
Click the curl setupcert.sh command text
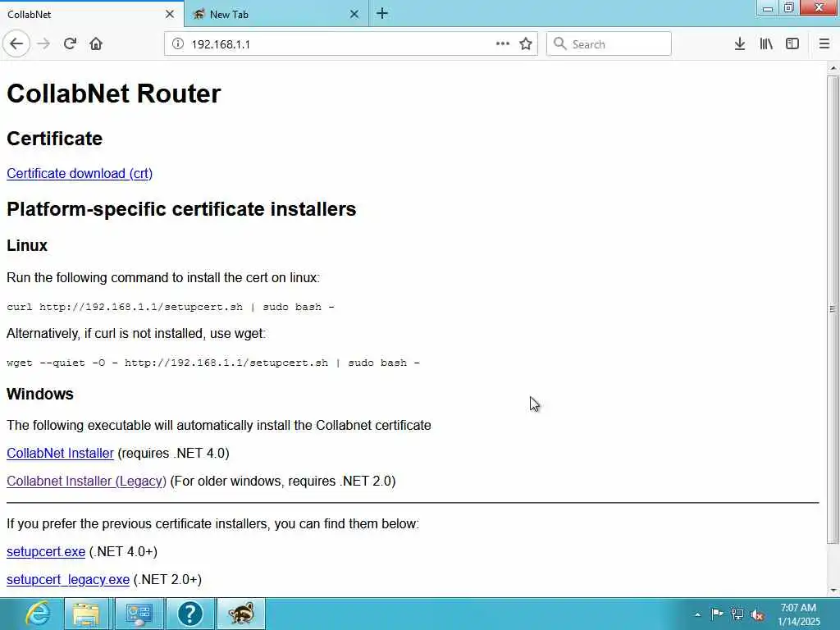tap(171, 307)
